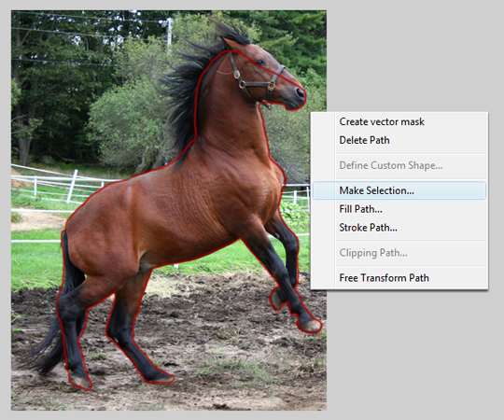The width and height of the screenshot is (504, 420).
Task: Click the greyed-out Define Custom Shape entry
Action: click(391, 165)
